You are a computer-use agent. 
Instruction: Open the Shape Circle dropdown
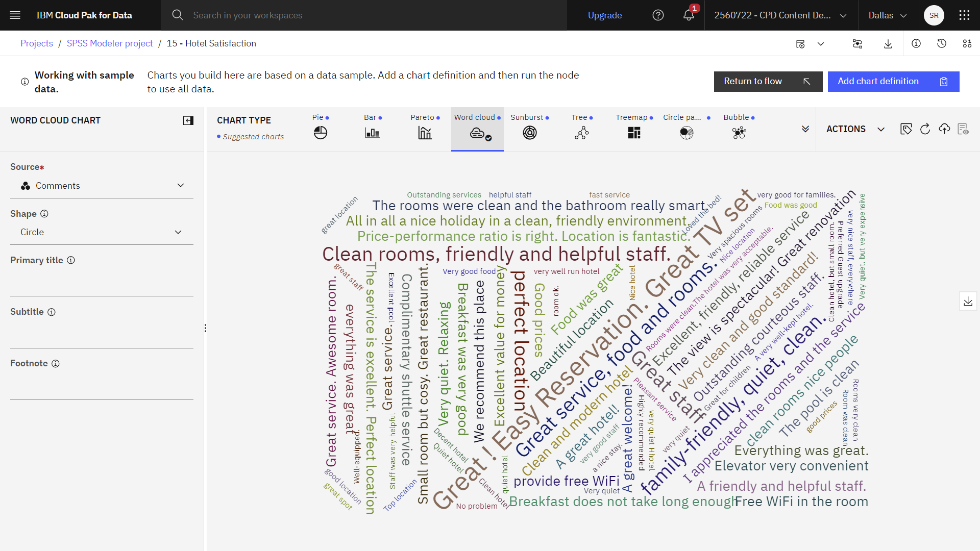coord(102,232)
